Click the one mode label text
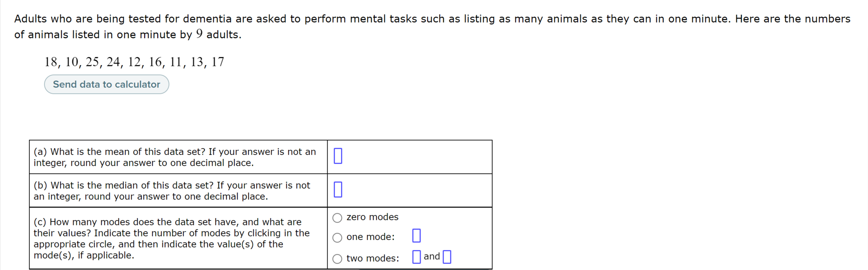This screenshot has width=868, height=270. [371, 237]
